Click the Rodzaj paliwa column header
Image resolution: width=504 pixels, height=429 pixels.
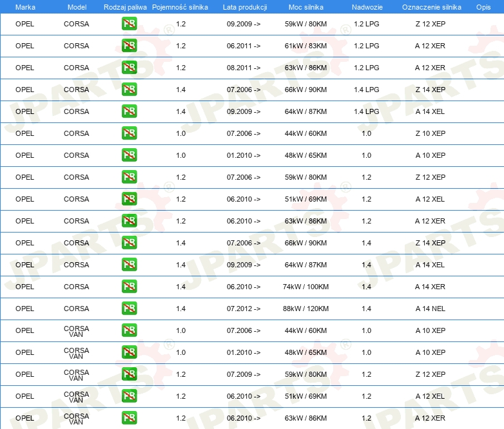(x=124, y=6)
